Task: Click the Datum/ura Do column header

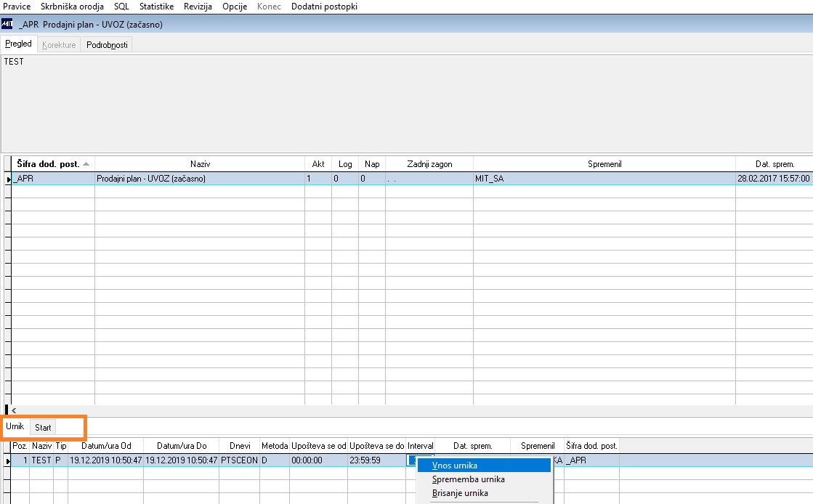Action: click(182, 446)
